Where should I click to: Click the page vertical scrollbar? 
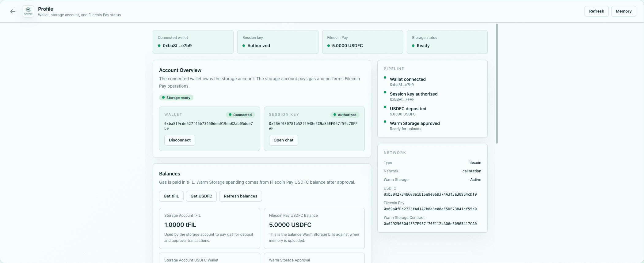(x=497, y=83)
